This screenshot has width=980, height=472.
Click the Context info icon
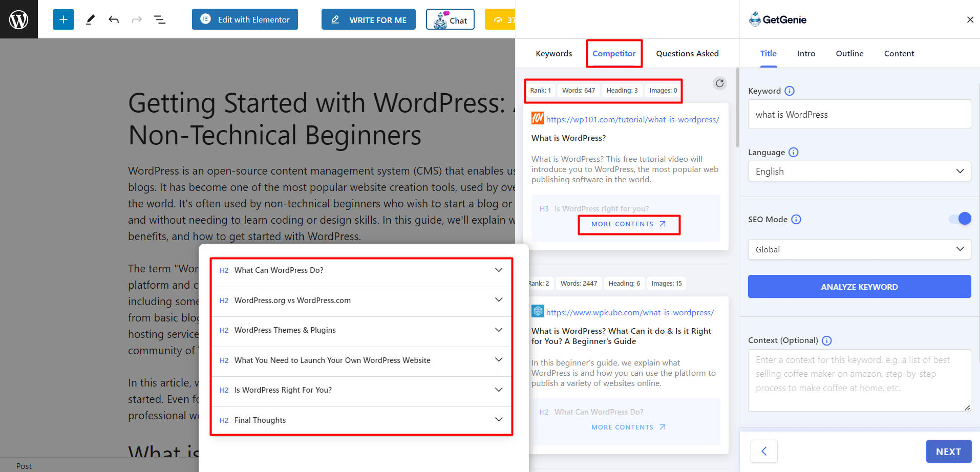click(x=827, y=340)
